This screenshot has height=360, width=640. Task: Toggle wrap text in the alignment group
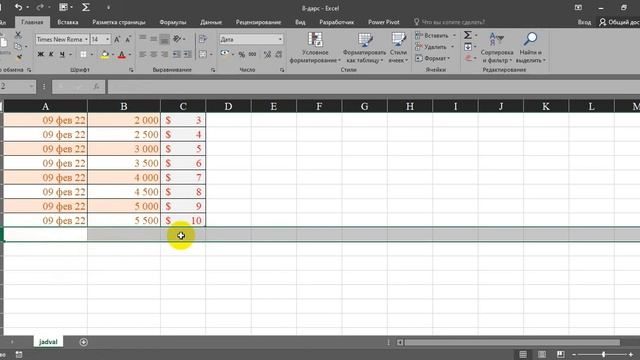203,39
